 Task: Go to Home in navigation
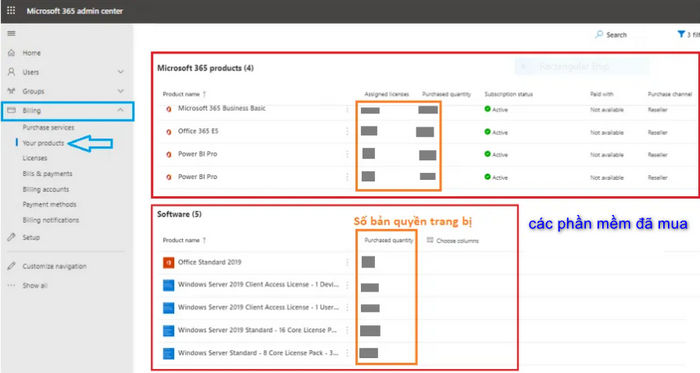click(31, 53)
